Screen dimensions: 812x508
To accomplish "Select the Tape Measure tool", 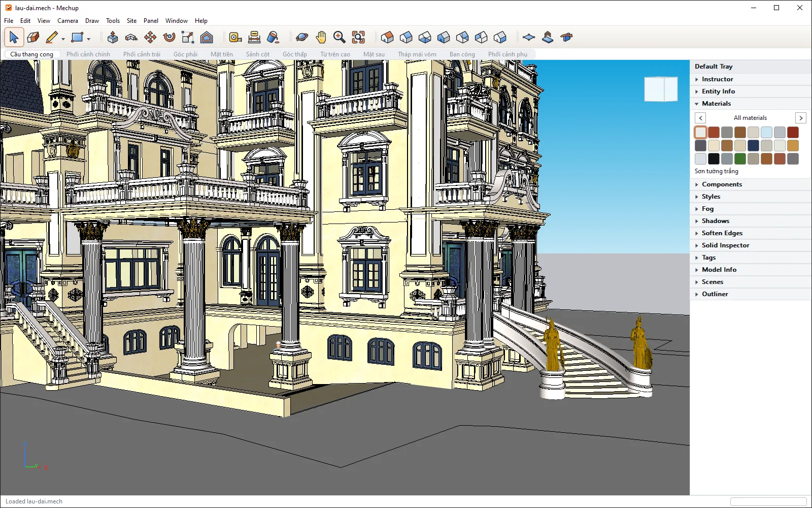I will (235, 37).
